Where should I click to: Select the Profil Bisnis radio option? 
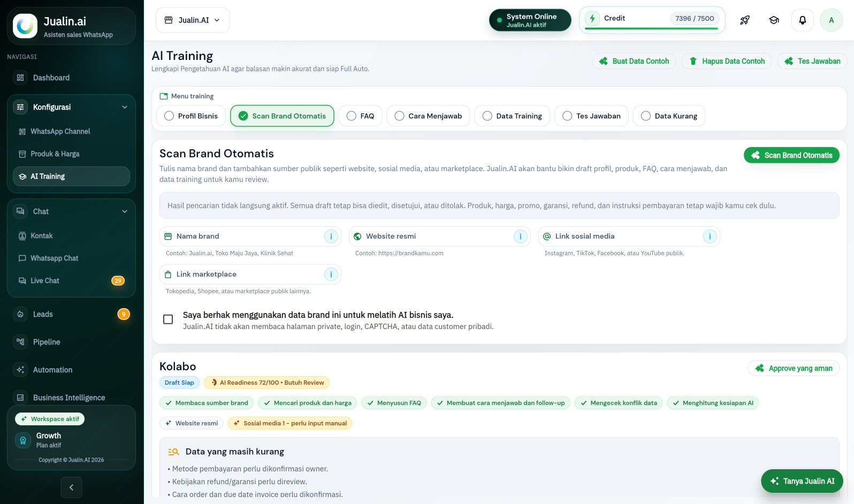click(x=191, y=116)
